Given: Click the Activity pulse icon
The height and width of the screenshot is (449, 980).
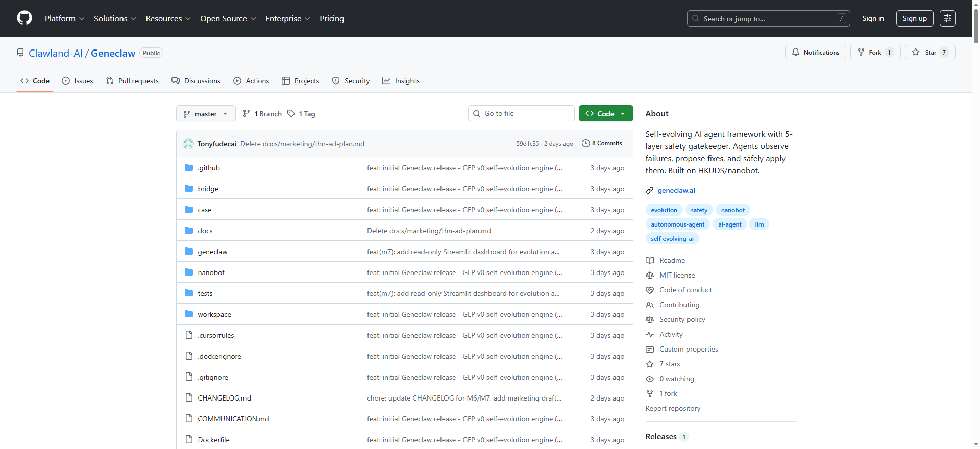Looking at the screenshot, I should [x=650, y=334].
